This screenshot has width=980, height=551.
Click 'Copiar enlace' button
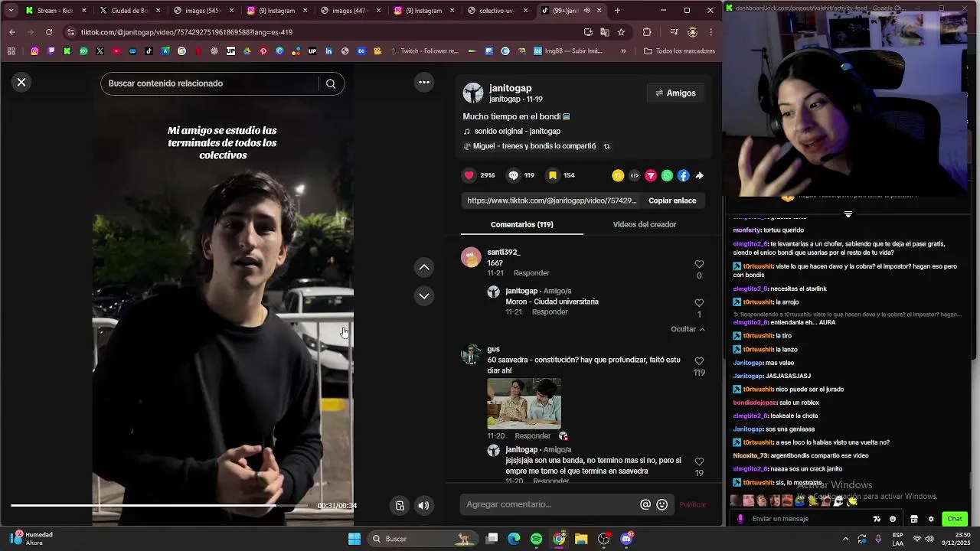[x=672, y=201]
